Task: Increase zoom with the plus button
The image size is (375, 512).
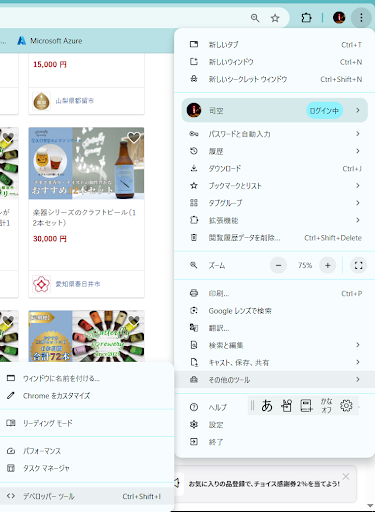Action: [328, 265]
